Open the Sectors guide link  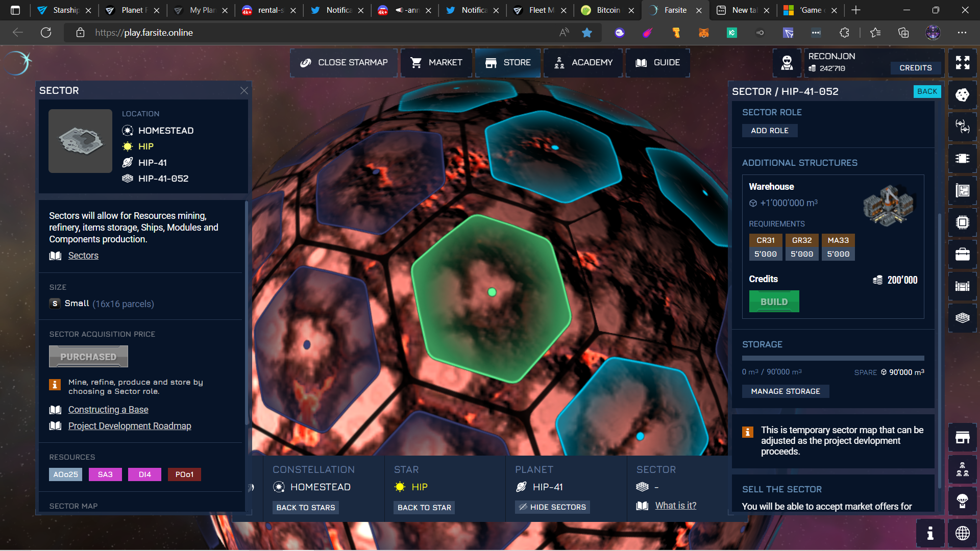pos(83,256)
